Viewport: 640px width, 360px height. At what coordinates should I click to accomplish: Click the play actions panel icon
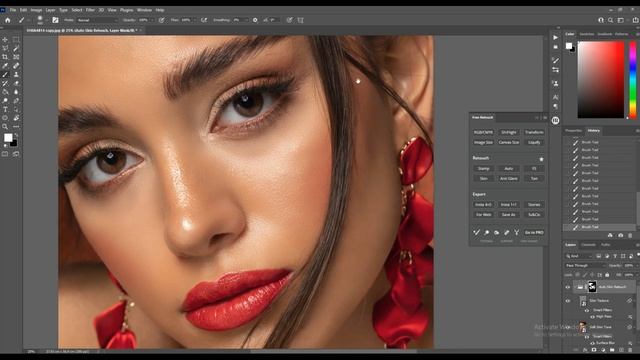pos(556,38)
